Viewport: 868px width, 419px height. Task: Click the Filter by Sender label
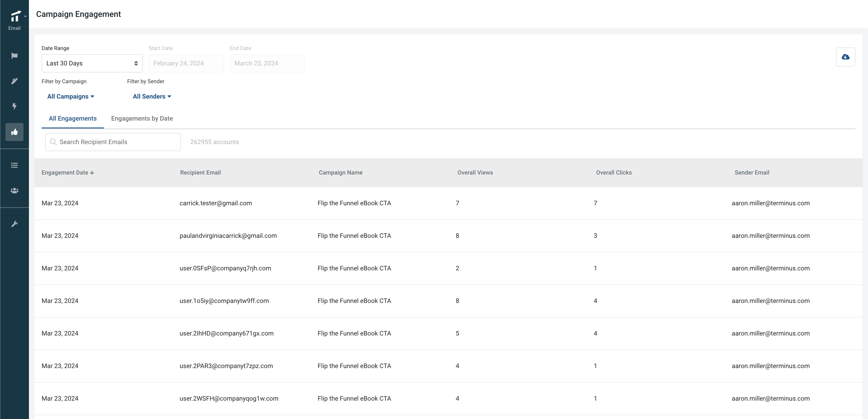146,81
